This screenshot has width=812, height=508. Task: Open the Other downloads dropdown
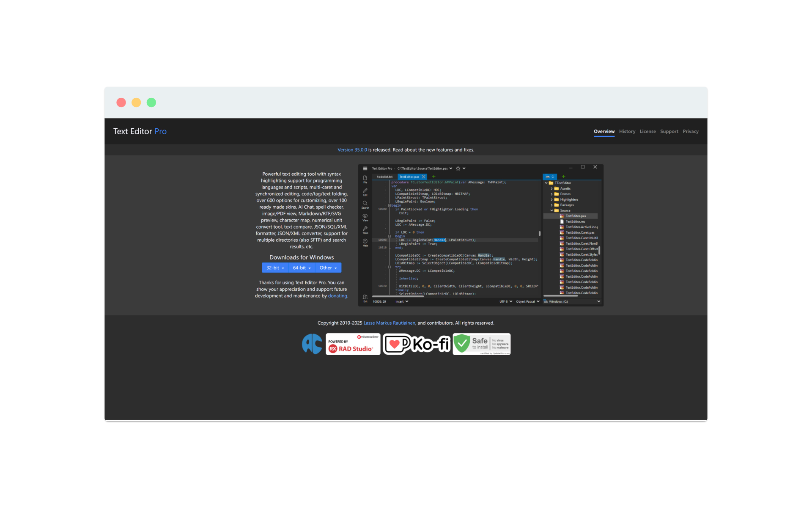328,268
